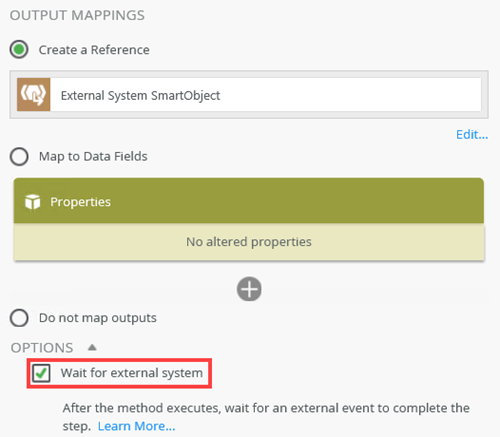Select Create a Reference radio button
The image size is (500, 437).
pyautogui.click(x=19, y=50)
